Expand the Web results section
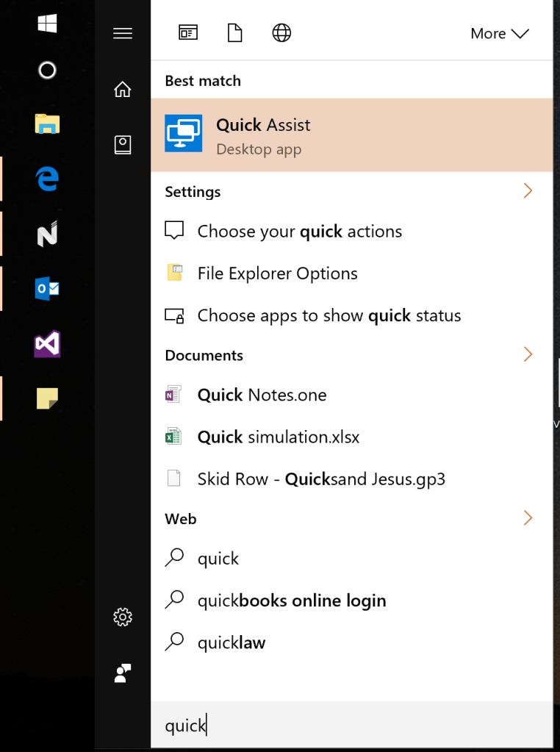 pos(528,518)
